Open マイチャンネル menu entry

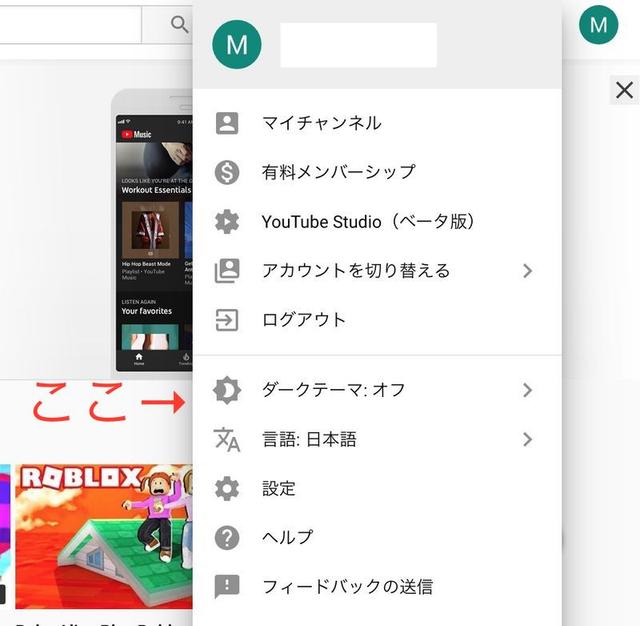click(377, 123)
